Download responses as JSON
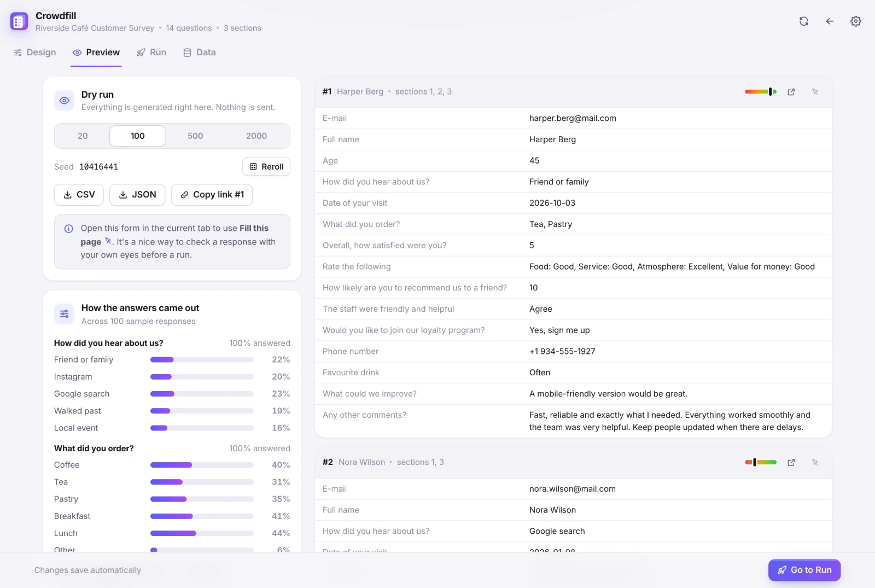 tap(137, 195)
